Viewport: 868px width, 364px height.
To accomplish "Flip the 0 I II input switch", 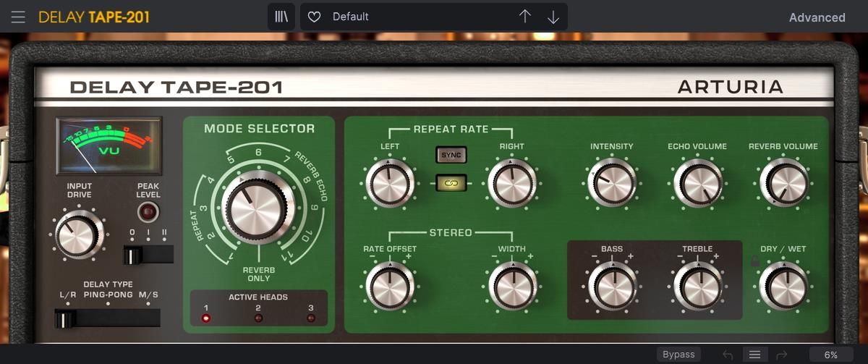I will tap(148, 255).
